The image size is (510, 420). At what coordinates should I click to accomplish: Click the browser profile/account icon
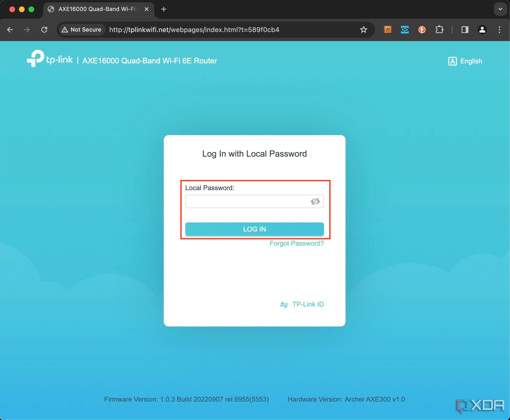click(482, 30)
